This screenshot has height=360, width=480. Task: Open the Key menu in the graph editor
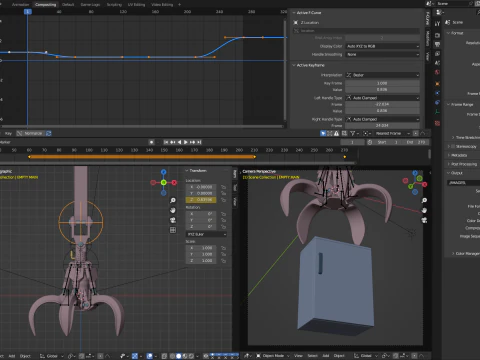[8, 133]
